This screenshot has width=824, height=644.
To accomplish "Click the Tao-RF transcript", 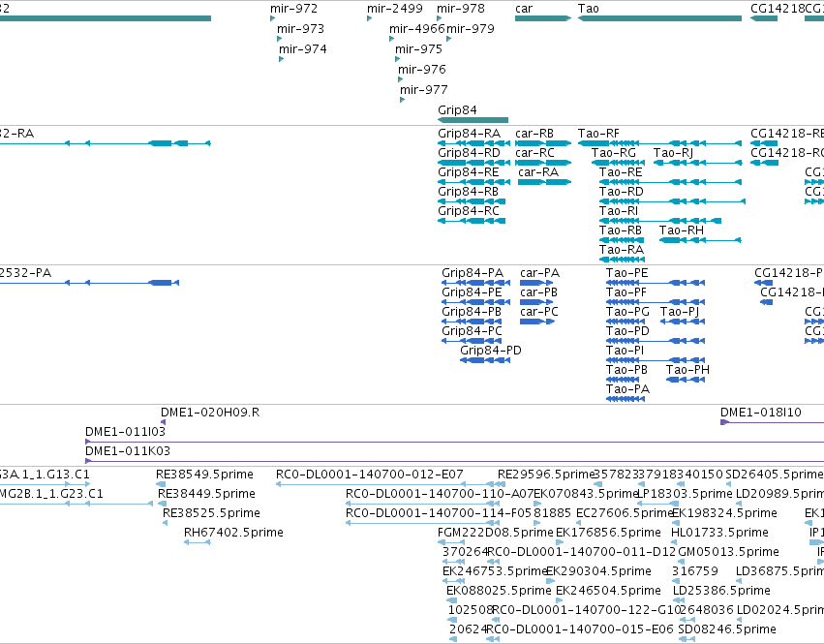I will coord(659,143).
